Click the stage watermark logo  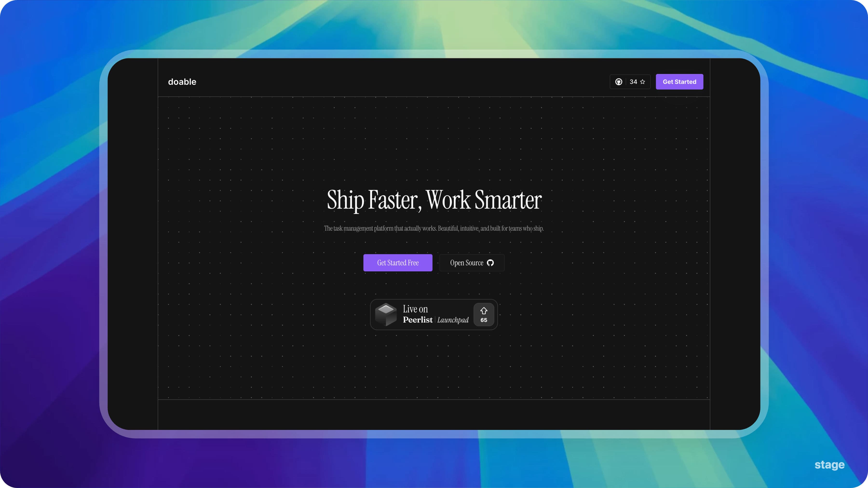(x=829, y=465)
